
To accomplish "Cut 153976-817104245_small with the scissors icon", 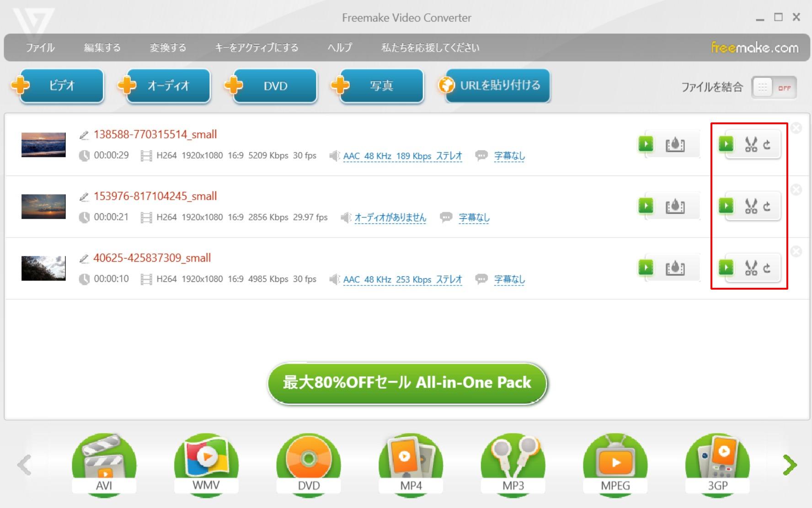I will [751, 206].
